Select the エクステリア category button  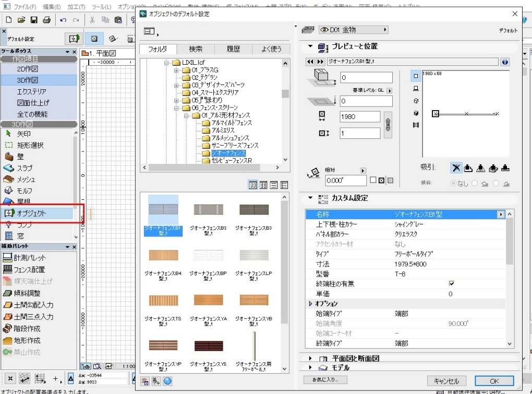[39, 92]
